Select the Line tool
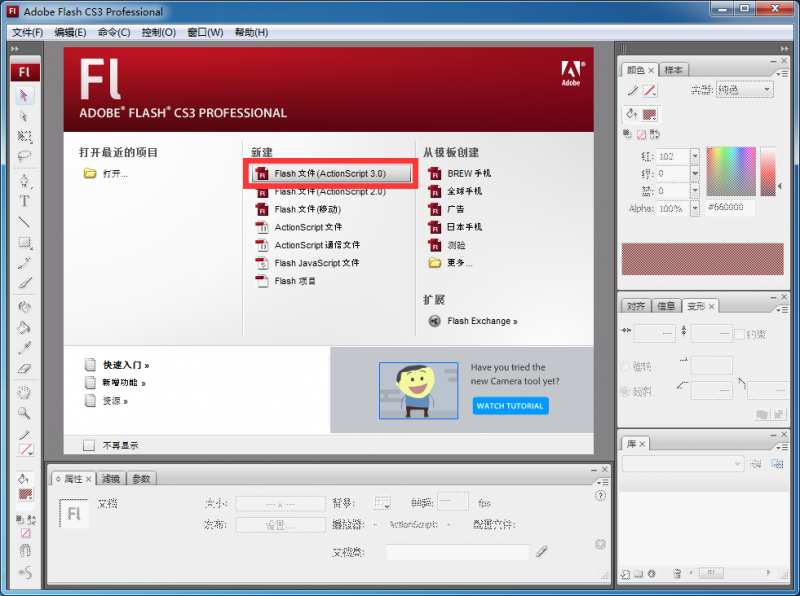This screenshot has height=596, width=800. click(24, 222)
